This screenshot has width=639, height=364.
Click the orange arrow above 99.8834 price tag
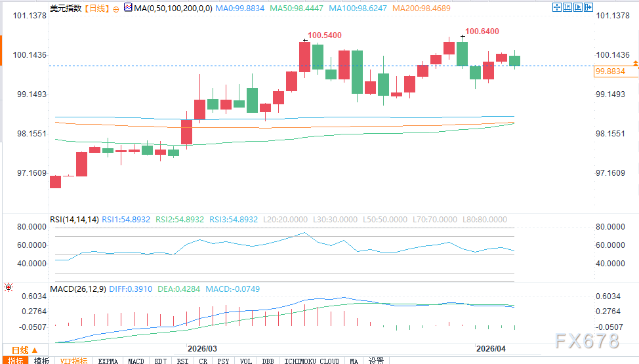[x=635, y=62]
